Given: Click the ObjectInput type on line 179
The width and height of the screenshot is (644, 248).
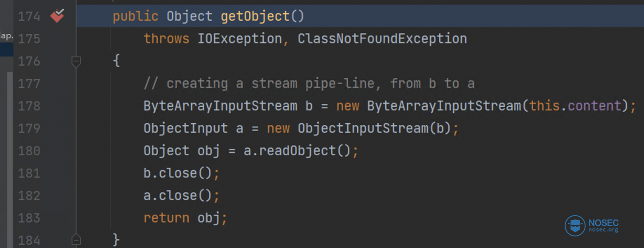Looking at the screenshot, I should pyautogui.click(x=185, y=129).
